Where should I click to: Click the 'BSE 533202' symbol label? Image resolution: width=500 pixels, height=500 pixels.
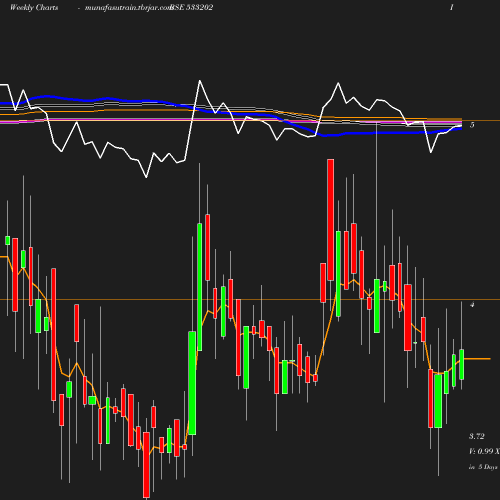[x=191, y=7]
